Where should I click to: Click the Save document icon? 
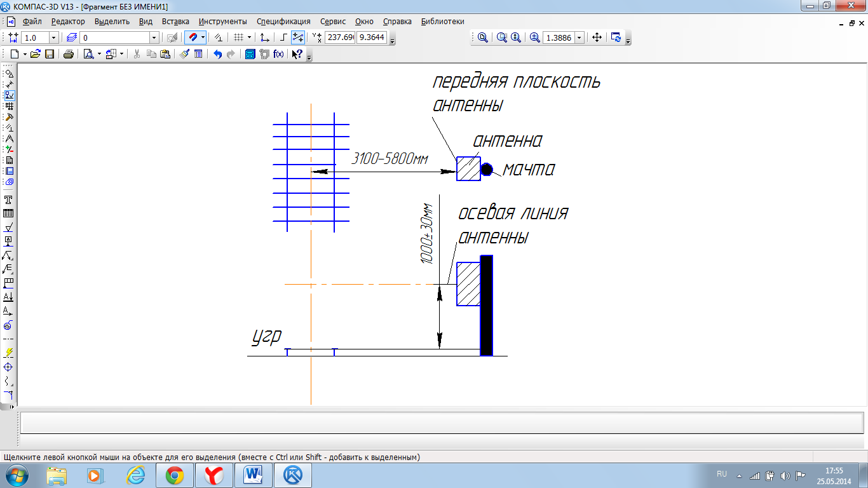click(49, 54)
